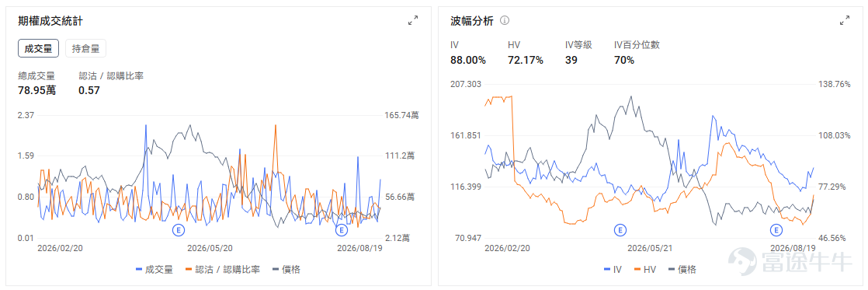This screenshot has height=290, width=868.
Task: Click first earnings E marker in 期權成交統計
Action: 179,229
